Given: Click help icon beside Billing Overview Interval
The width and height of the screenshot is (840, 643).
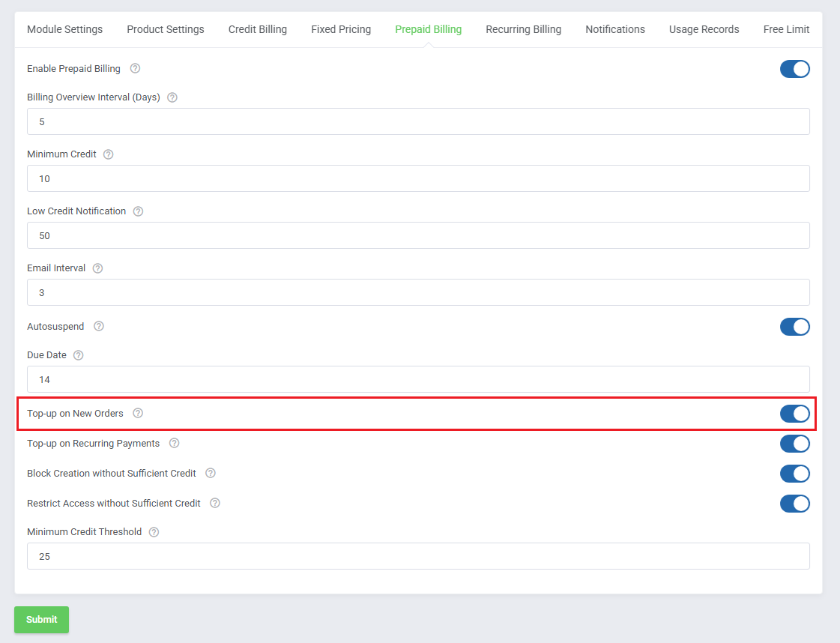Looking at the screenshot, I should tap(172, 97).
